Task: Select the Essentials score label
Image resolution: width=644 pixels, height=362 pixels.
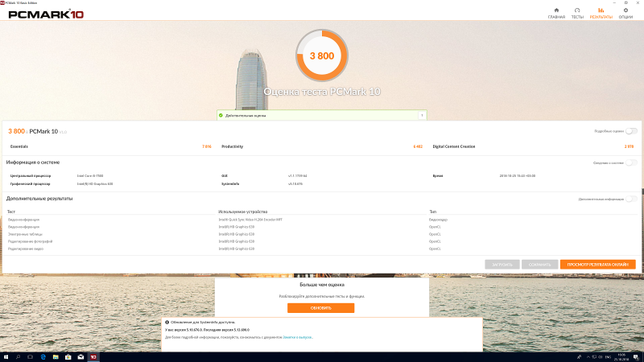Action: (19, 146)
